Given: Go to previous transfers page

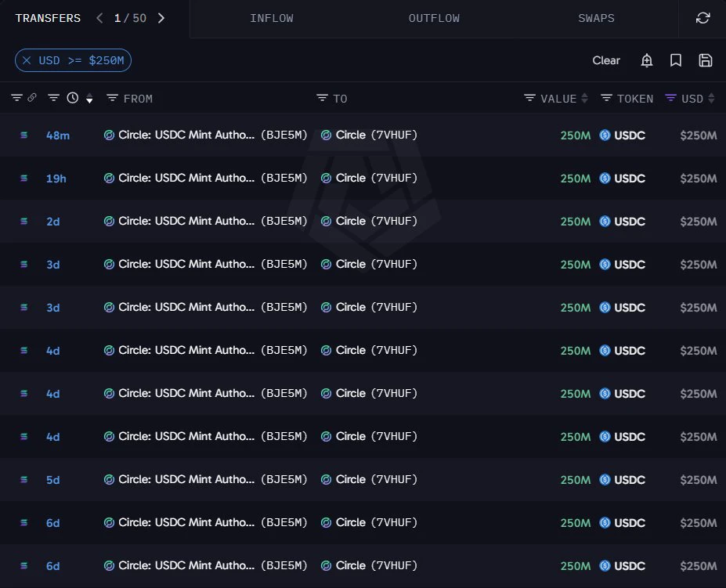Looking at the screenshot, I should point(99,18).
